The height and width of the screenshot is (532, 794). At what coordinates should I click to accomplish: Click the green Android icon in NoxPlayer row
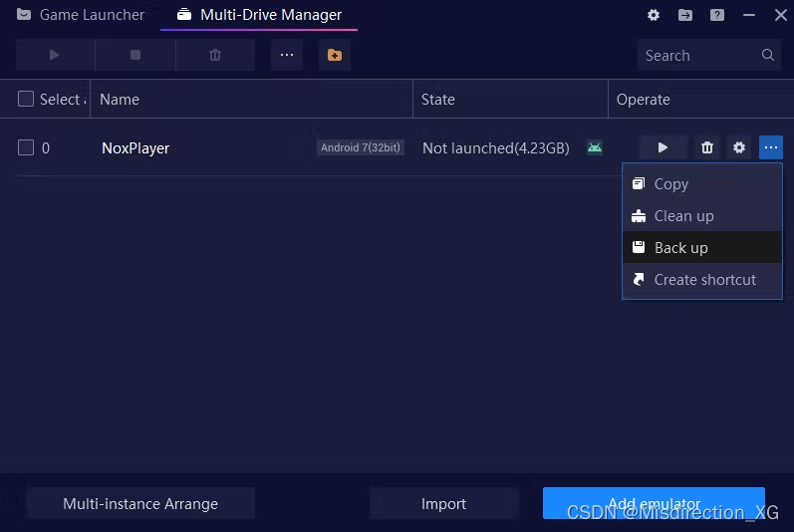[595, 147]
